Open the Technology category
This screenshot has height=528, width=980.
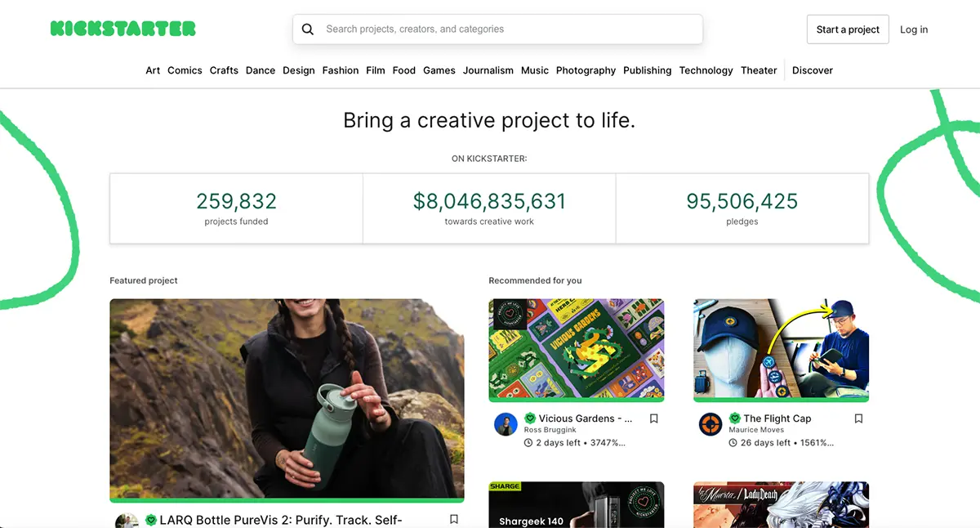[x=706, y=70]
